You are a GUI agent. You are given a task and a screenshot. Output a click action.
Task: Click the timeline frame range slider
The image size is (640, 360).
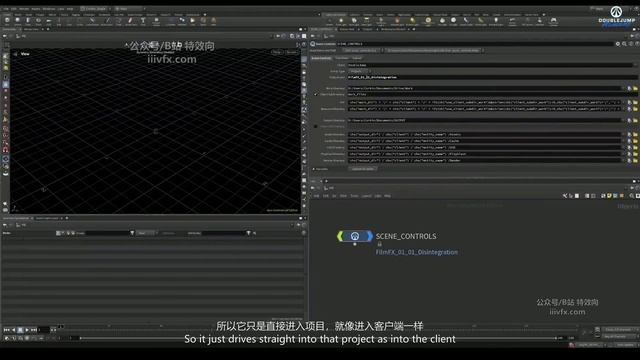(318, 338)
